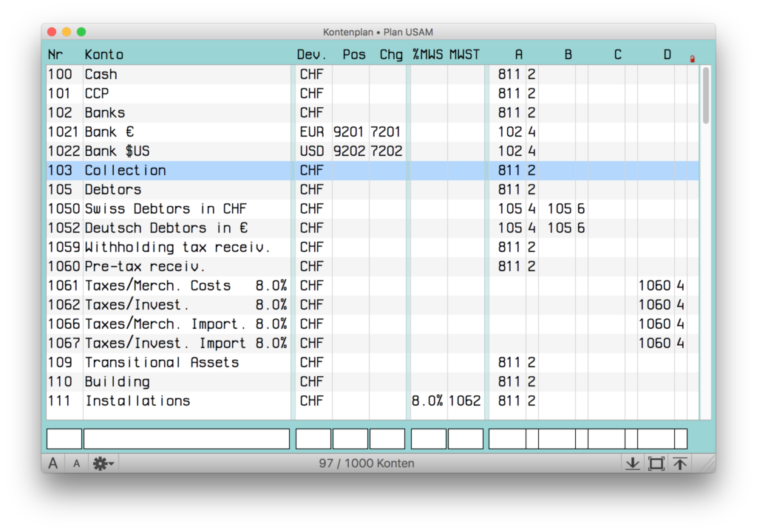This screenshot has height=532, width=757.
Task: Click the 1062 MWST cell for Installations
Action: [465, 401]
